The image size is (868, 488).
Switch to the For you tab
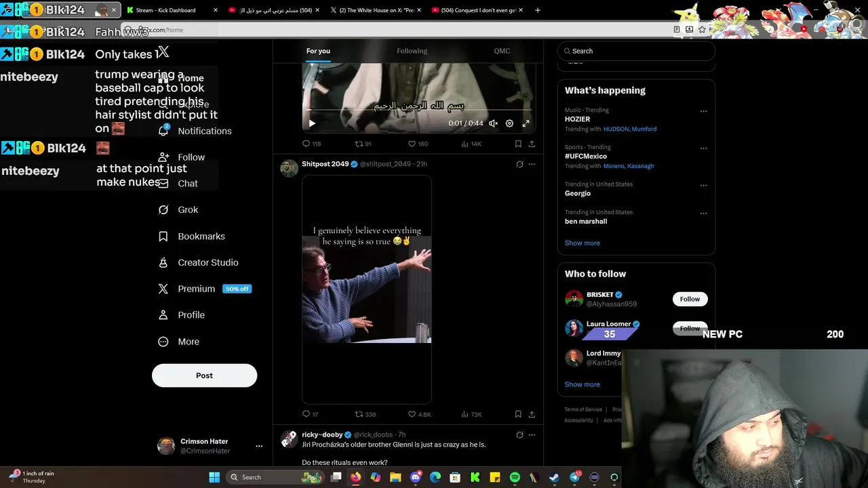318,51
